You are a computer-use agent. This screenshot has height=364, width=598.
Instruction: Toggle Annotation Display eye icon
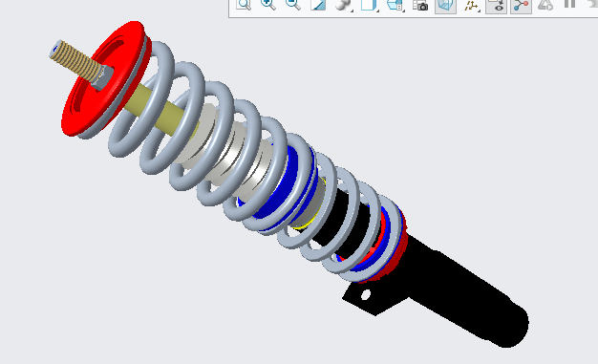click(x=496, y=6)
